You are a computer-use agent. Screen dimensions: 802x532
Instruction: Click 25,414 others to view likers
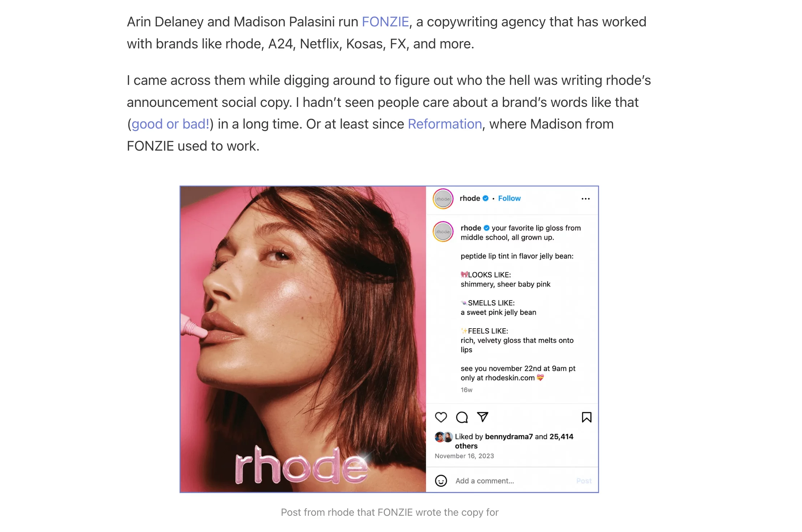click(561, 436)
